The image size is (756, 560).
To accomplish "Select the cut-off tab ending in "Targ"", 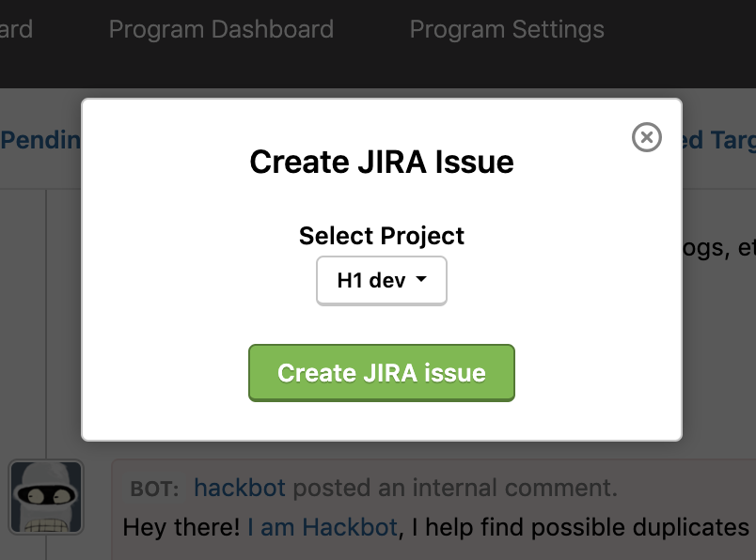I will [719, 140].
